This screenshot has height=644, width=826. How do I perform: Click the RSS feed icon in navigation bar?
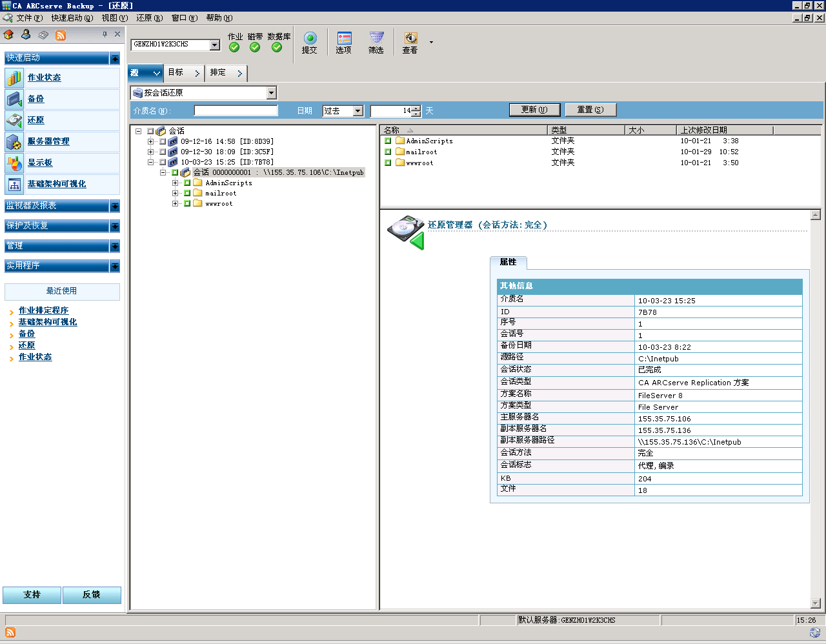[61, 35]
